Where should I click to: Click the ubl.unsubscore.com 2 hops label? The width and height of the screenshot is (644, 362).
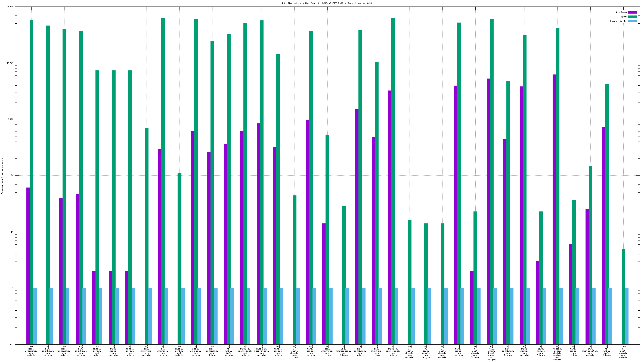(x=344, y=351)
